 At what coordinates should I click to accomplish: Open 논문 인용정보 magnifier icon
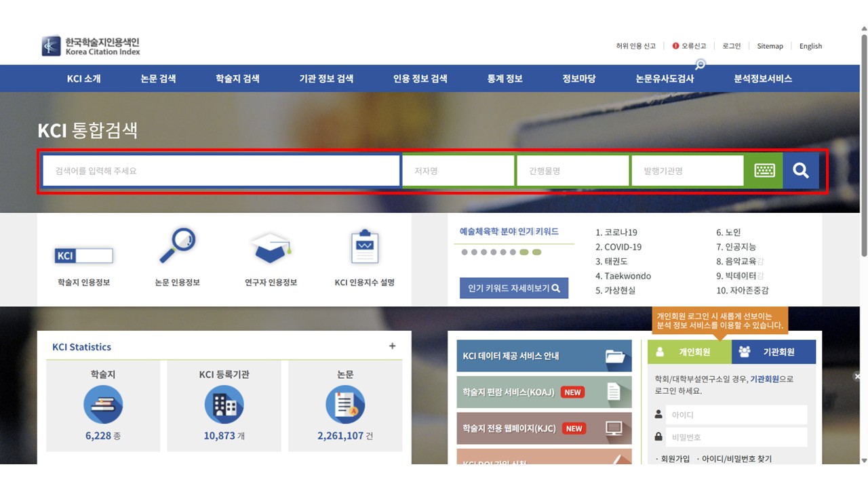coord(177,245)
